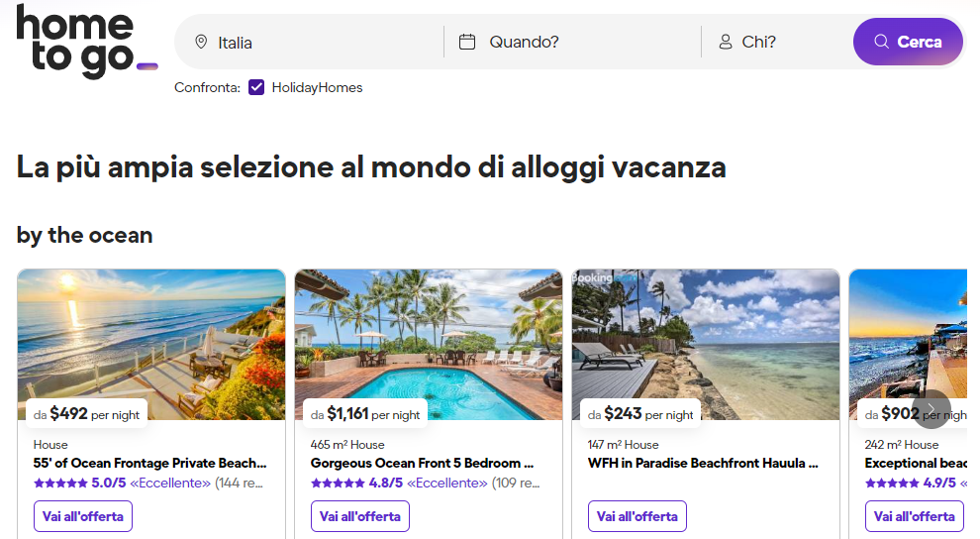Click the magnifier icon in Cerca
Screen dimensions: 980x539
881,42
